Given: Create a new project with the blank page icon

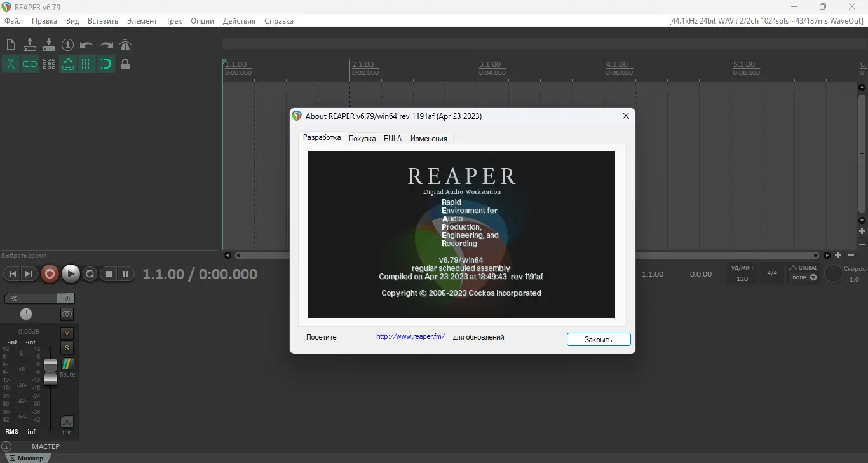Looking at the screenshot, I should click(x=10, y=45).
